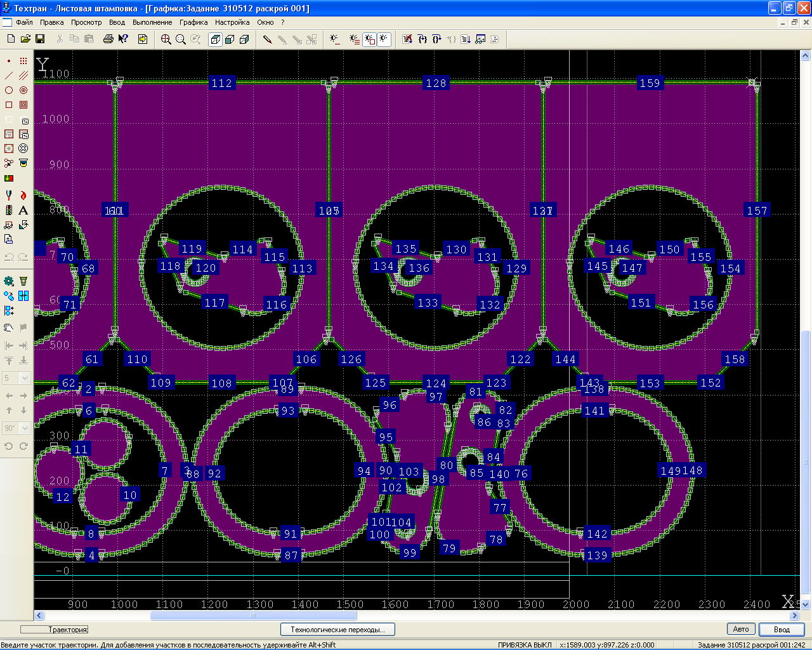Toggle the wireframe cube view mode
The width and height of the screenshot is (812, 650).
(216, 39)
